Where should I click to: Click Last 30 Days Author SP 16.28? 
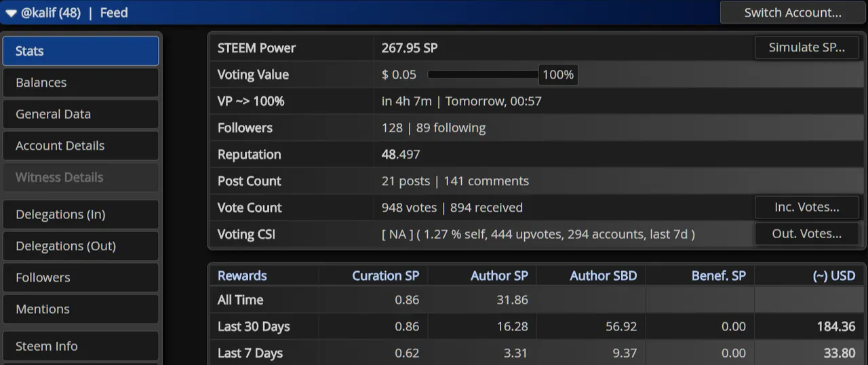512,327
